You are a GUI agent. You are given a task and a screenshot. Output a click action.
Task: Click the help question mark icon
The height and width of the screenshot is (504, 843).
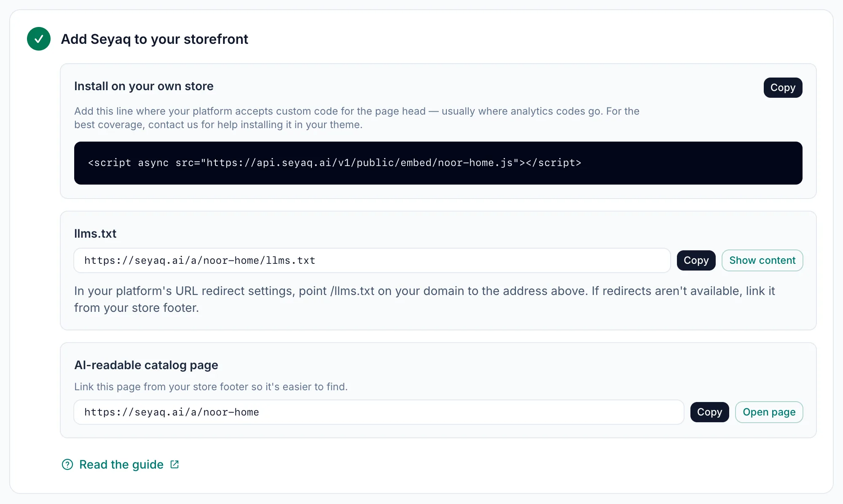point(67,464)
